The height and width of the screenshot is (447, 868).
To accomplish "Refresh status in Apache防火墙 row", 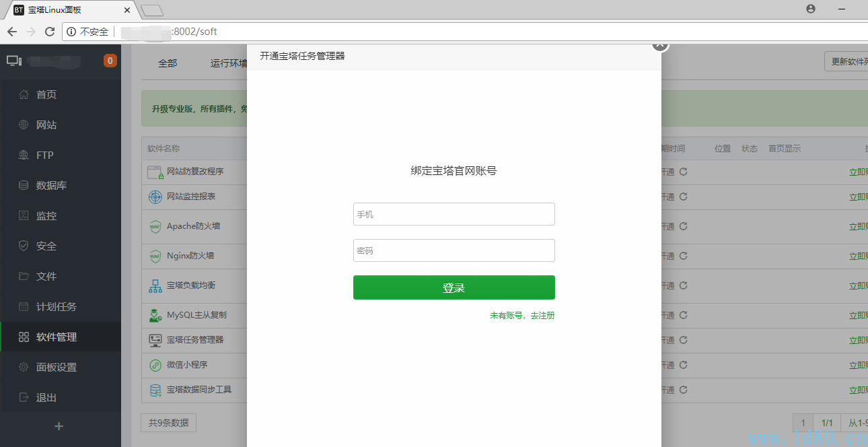I will tap(683, 227).
